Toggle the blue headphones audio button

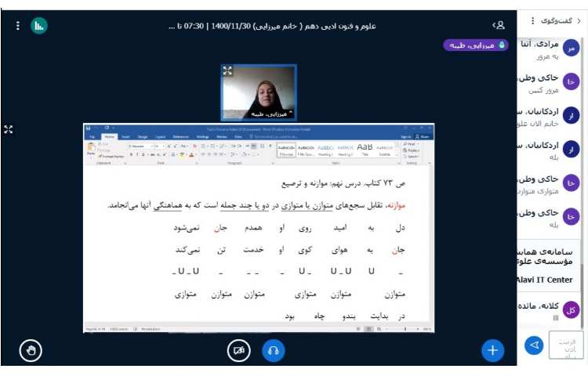click(274, 350)
